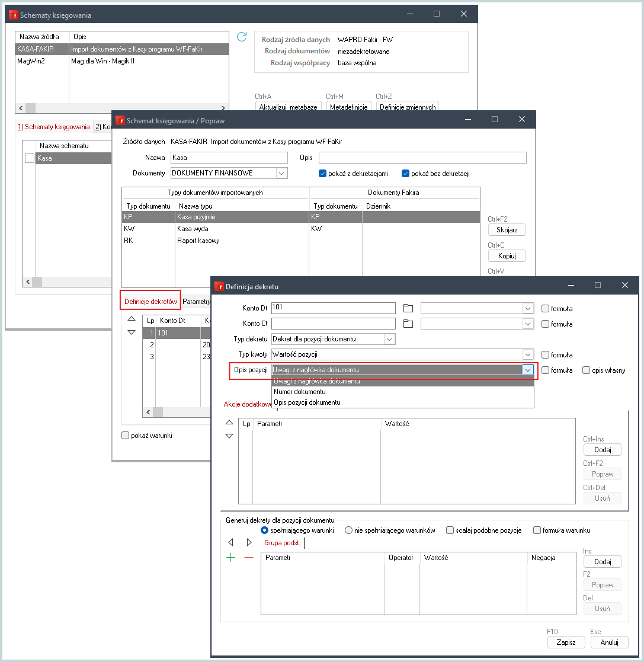
Task: Enable formuła checkbox for Typ kwoty
Action: (x=545, y=354)
